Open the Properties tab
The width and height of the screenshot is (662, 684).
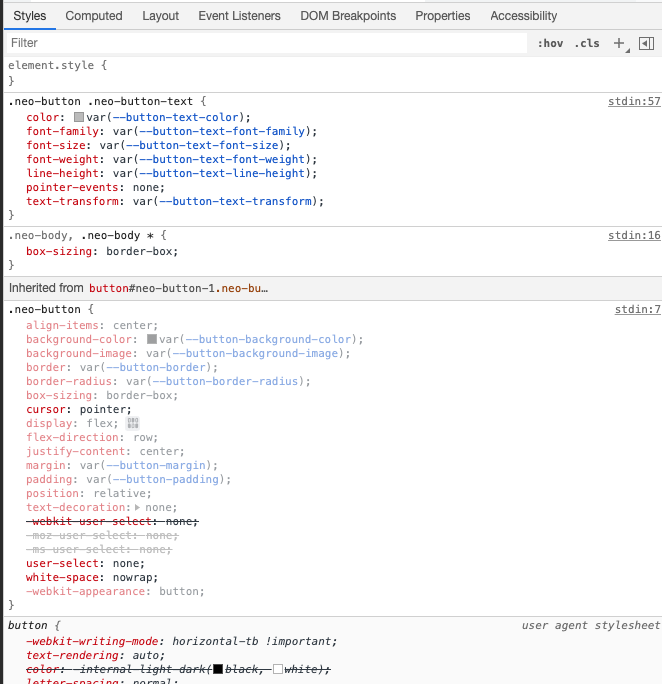click(x=443, y=16)
